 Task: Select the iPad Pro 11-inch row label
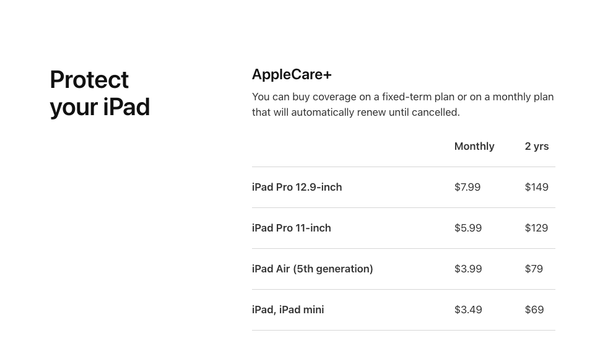tap(291, 228)
